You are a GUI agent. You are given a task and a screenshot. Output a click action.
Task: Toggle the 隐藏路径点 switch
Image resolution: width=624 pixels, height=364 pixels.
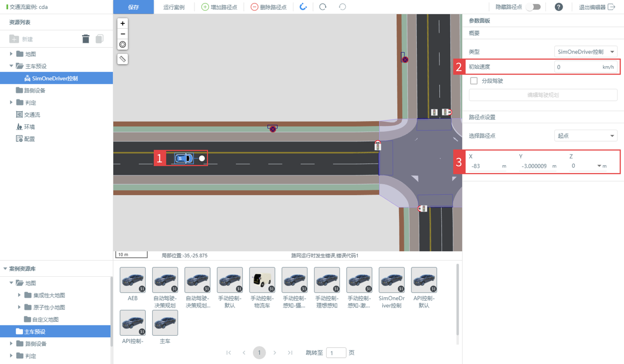point(534,7)
